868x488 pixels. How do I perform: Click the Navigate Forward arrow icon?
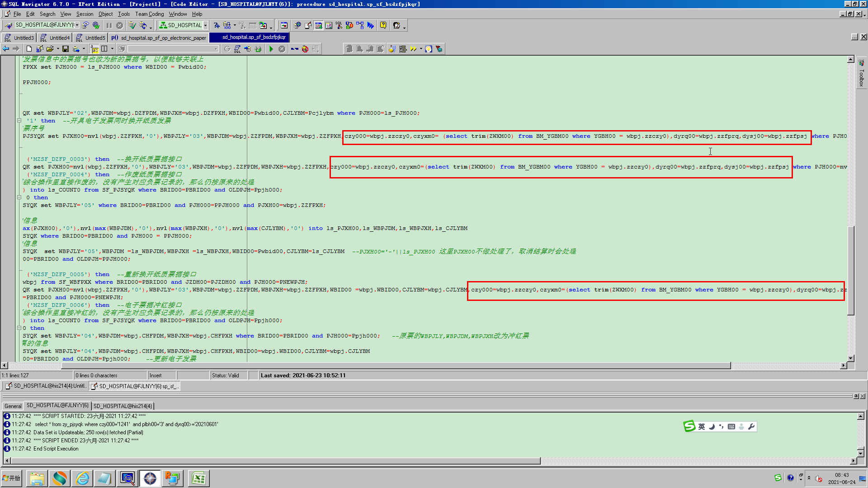coord(16,49)
